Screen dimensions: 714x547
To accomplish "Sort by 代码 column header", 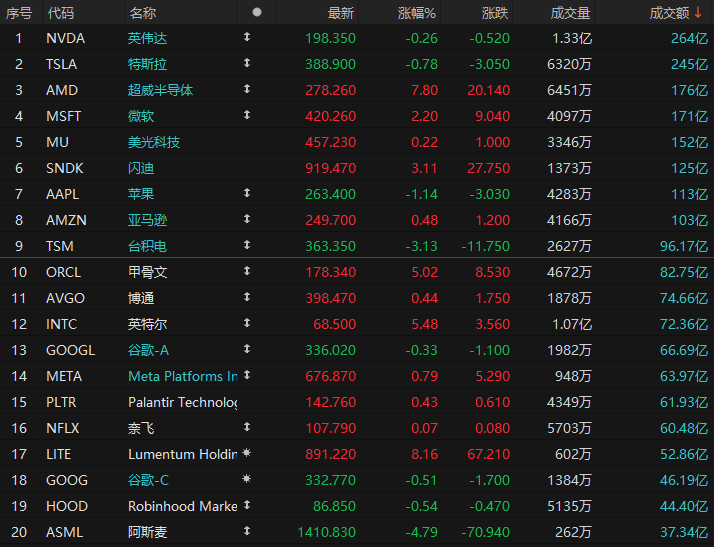I will tap(61, 13).
